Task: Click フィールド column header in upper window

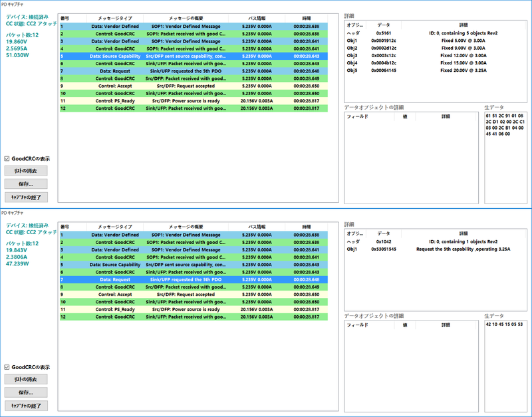Action: (x=370, y=116)
